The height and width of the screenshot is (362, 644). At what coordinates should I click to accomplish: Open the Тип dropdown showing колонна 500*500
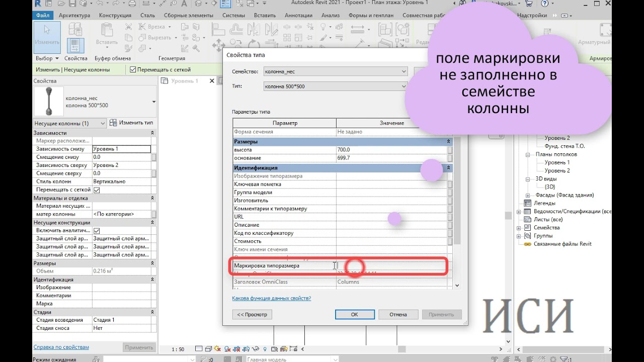click(x=404, y=86)
